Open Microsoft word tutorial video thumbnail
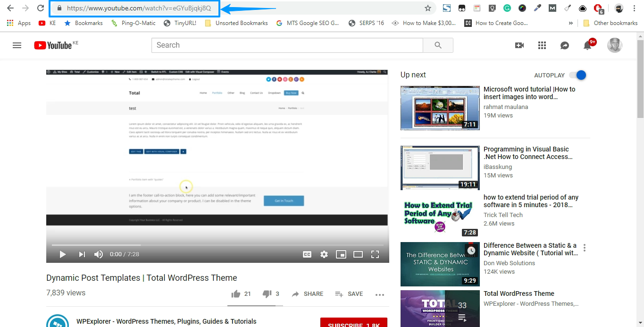This screenshot has width=644, height=327. pyautogui.click(x=440, y=108)
